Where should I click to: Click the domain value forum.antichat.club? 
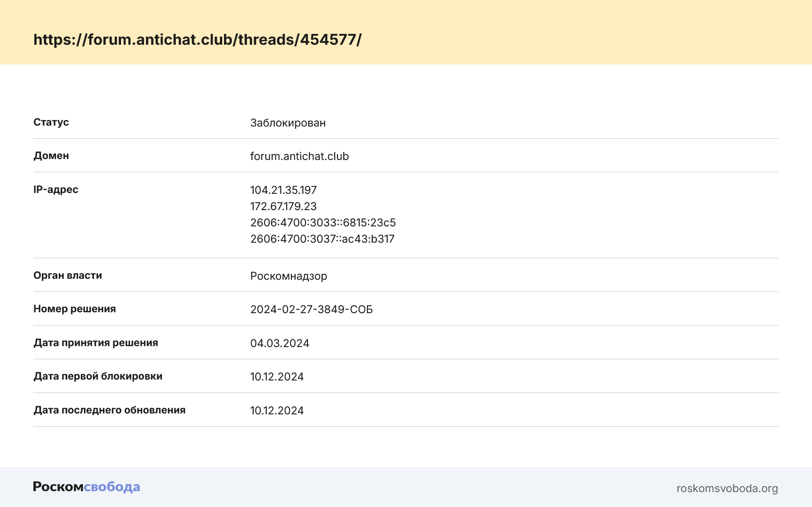click(x=299, y=156)
